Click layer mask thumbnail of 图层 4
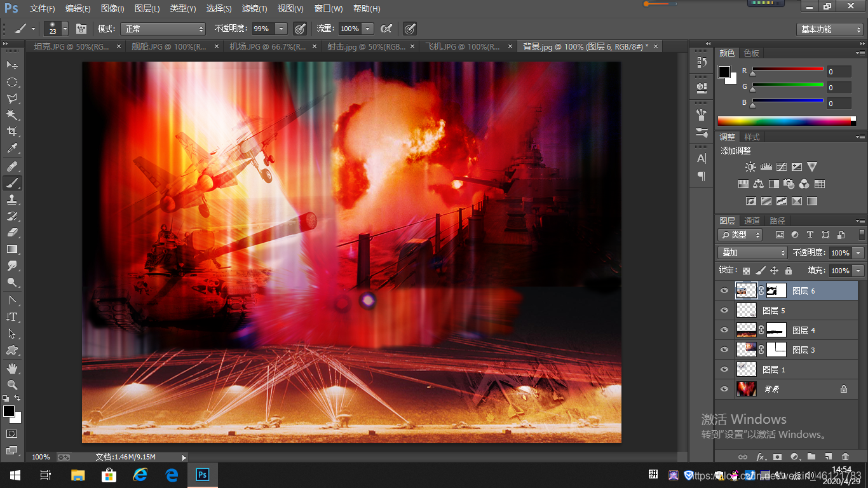 click(x=776, y=330)
